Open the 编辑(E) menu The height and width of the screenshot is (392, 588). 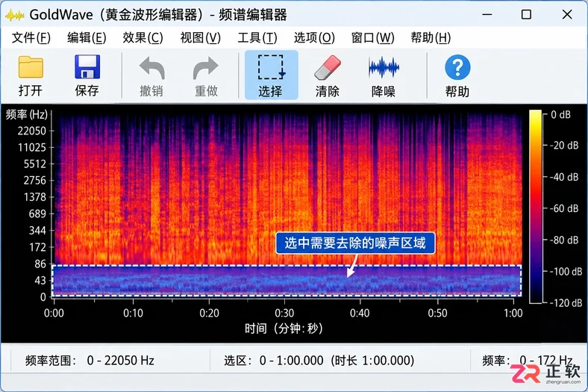pos(87,37)
